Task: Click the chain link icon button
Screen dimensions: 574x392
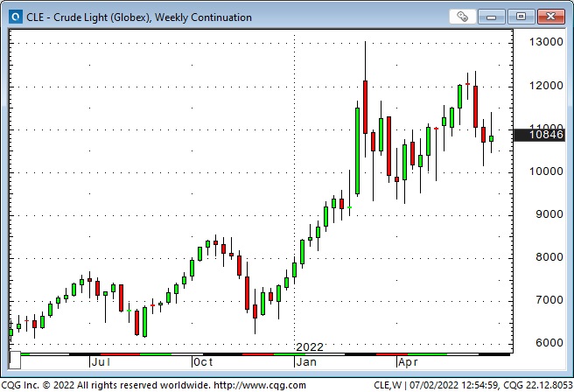Action: pos(462,17)
